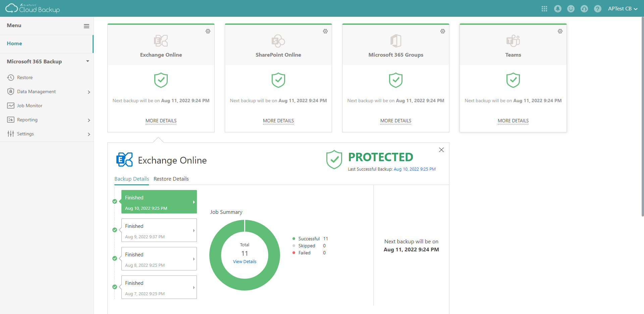Viewport: 644px width, 314px height.
Task: Expand the Aug 10, 2022 finished job arrow
Action: tap(194, 202)
